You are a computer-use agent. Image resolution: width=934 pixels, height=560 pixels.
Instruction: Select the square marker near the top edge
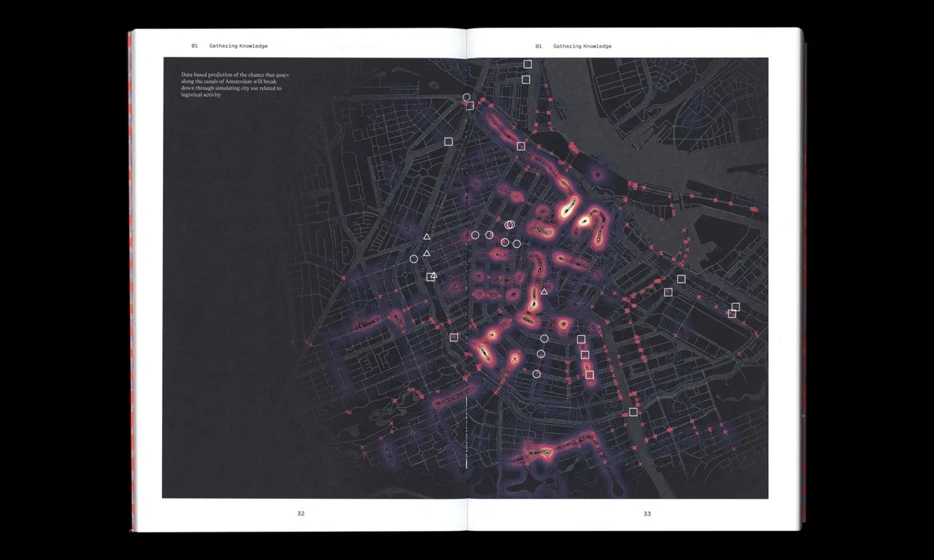point(528,64)
